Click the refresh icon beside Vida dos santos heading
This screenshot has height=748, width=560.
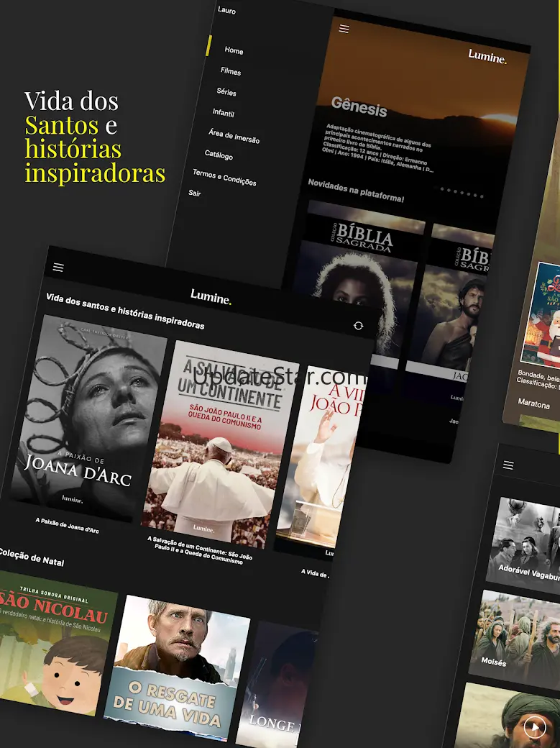(358, 326)
